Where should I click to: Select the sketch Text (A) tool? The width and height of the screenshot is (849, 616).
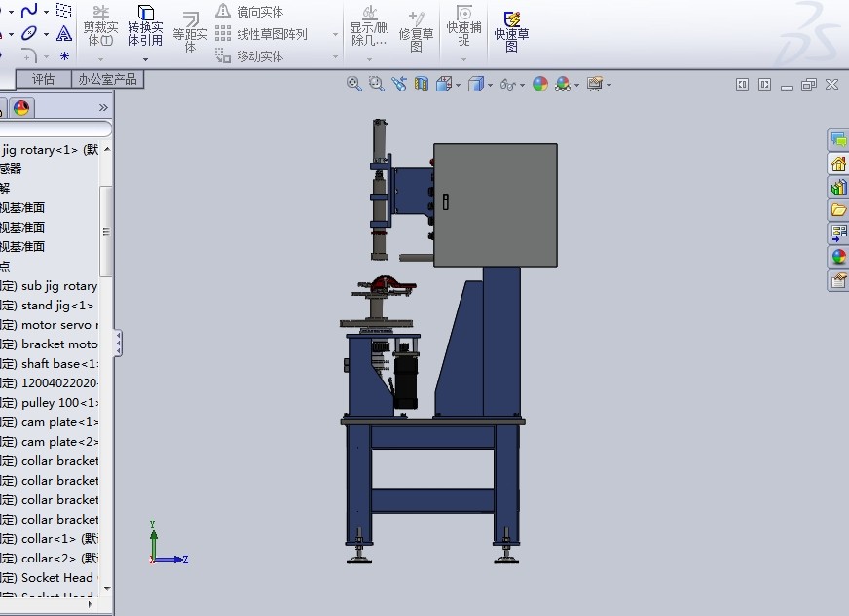coord(64,33)
